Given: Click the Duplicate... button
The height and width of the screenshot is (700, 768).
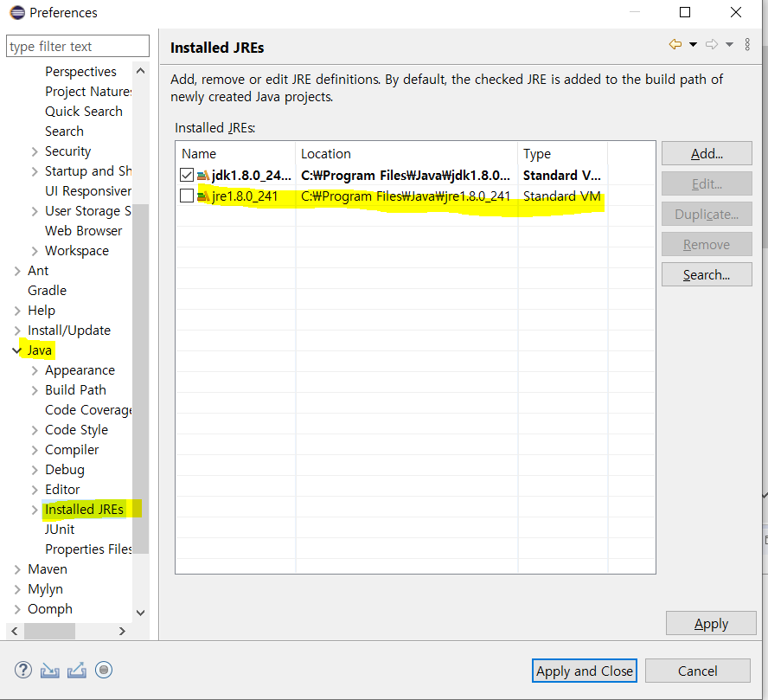Looking at the screenshot, I should pyautogui.click(x=707, y=214).
